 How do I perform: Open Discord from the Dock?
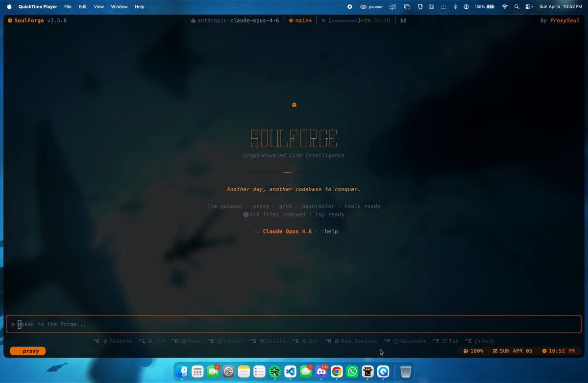point(321,372)
